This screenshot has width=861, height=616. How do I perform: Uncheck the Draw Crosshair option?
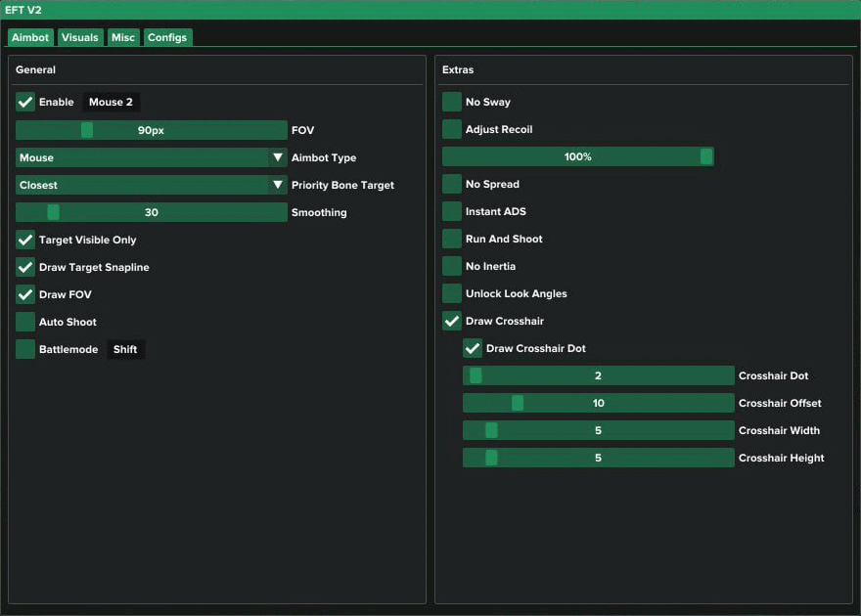coord(452,321)
